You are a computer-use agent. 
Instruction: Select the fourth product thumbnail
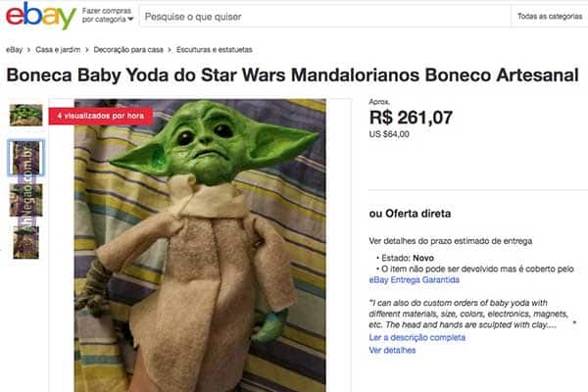tap(25, 242)
